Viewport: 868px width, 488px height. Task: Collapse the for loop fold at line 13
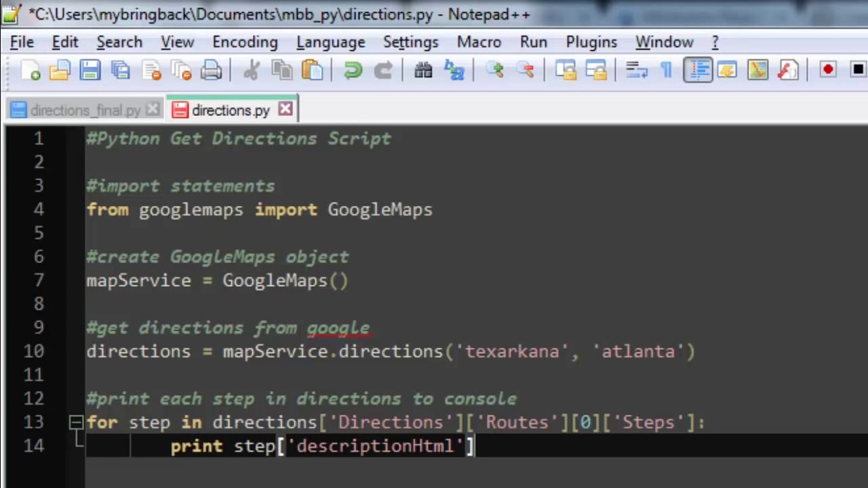click(x=76, y=423)
